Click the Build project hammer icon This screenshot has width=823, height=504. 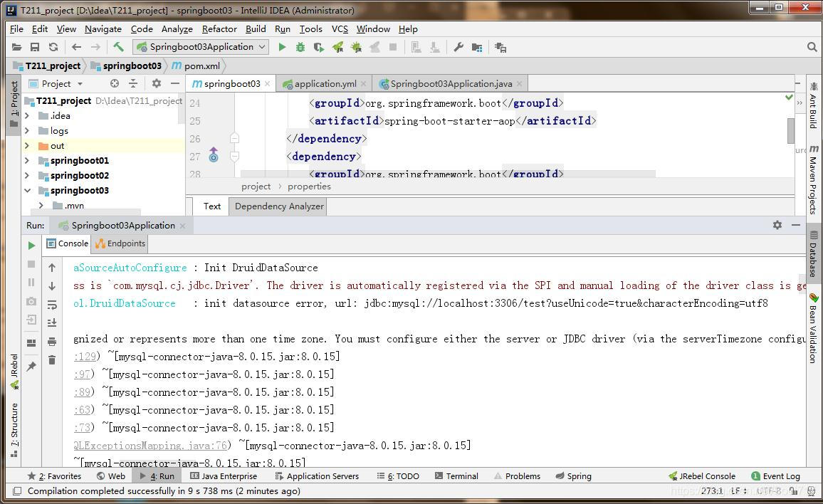(118, 46)
